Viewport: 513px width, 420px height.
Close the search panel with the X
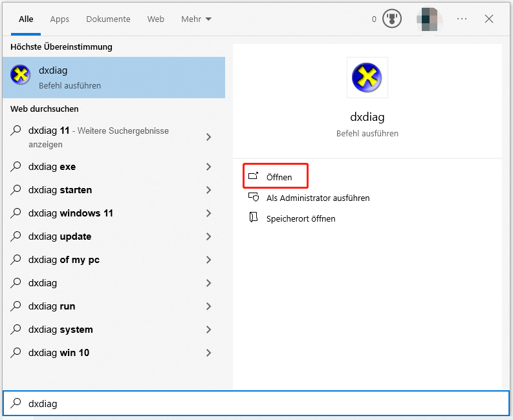click(489, 19)
